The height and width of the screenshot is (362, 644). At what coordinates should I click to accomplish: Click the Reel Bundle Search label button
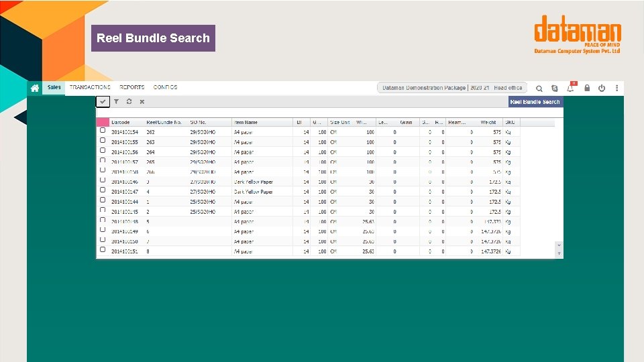tap(535, 102)
